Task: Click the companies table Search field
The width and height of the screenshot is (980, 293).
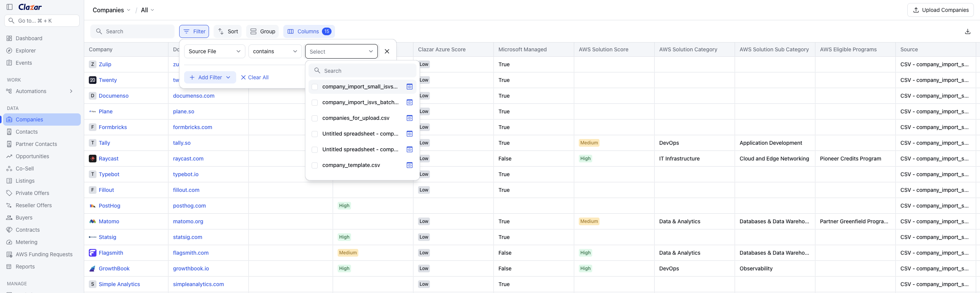Action: pos(132,31)
